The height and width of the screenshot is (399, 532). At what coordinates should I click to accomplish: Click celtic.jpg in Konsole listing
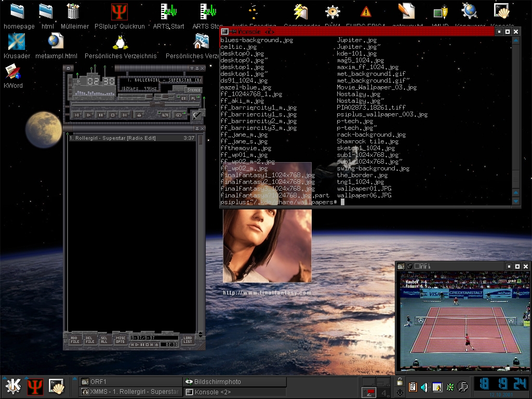238,47
